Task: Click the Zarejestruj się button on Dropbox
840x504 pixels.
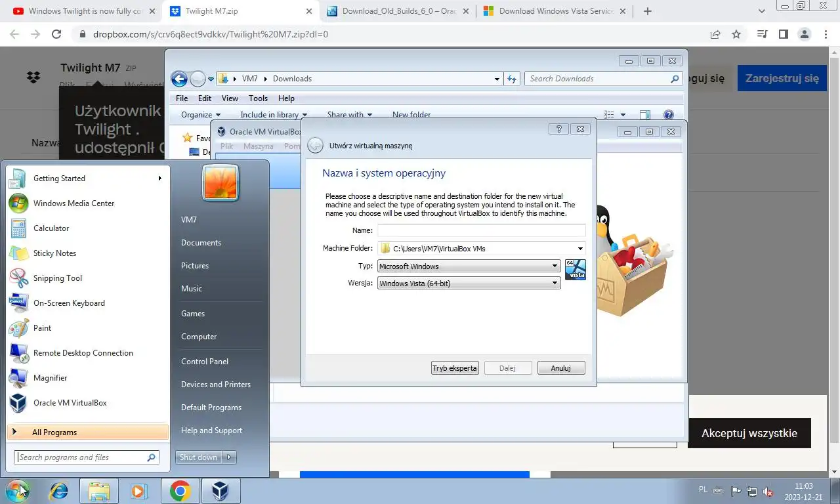Action: click(x=782, y=78)
